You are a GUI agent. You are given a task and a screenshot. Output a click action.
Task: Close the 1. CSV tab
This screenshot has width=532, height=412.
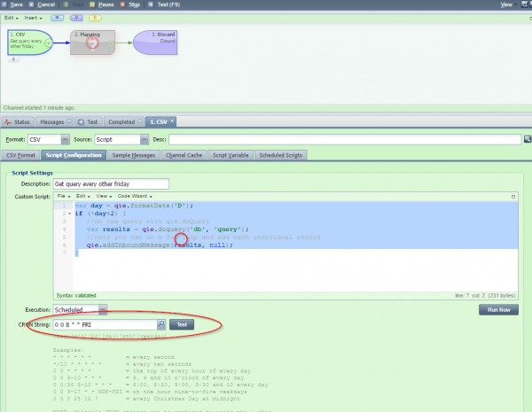(x=172, y=120)
